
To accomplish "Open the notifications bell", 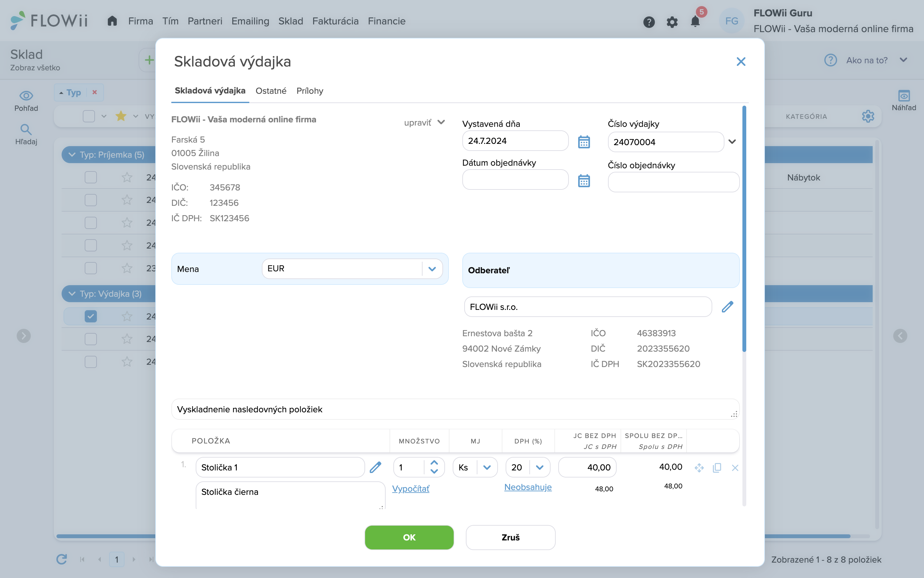I will 695,21.
